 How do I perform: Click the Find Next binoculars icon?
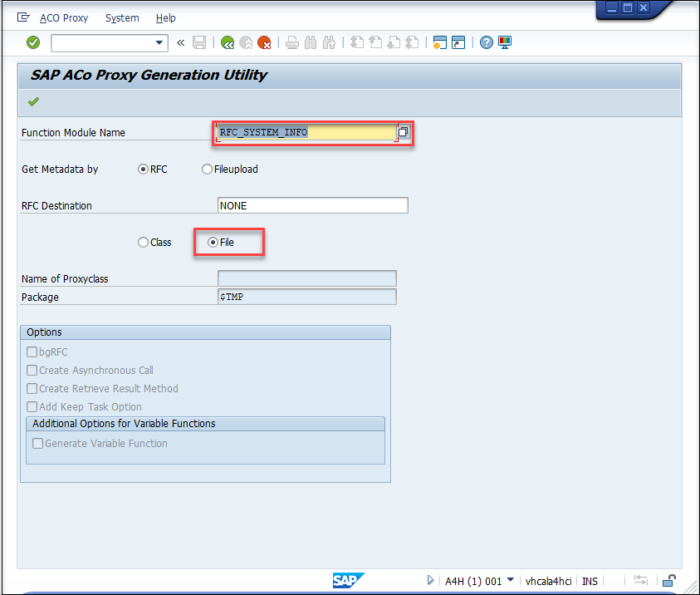[x=329, y=42]
